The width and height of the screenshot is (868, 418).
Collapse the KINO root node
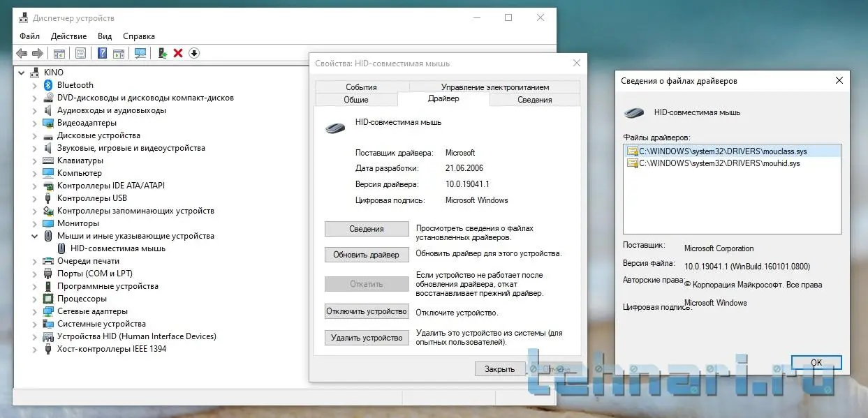(22, 73)
